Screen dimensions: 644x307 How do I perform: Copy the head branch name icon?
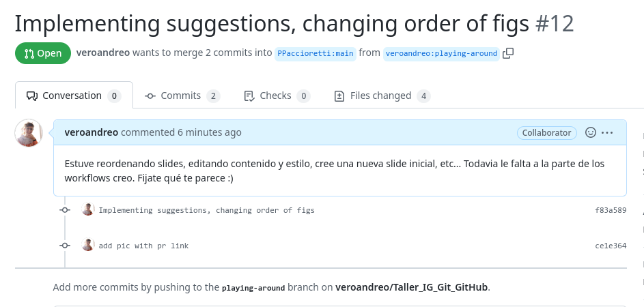pos(508,53)
